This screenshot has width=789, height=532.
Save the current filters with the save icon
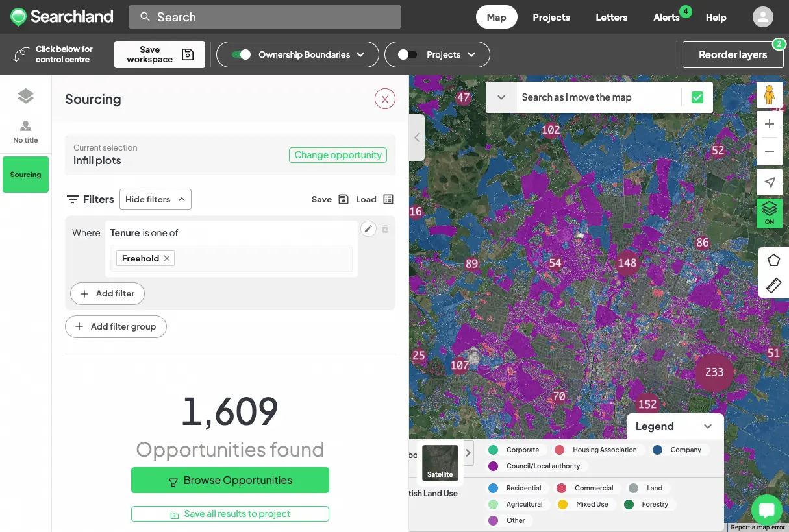click(342, 199)
